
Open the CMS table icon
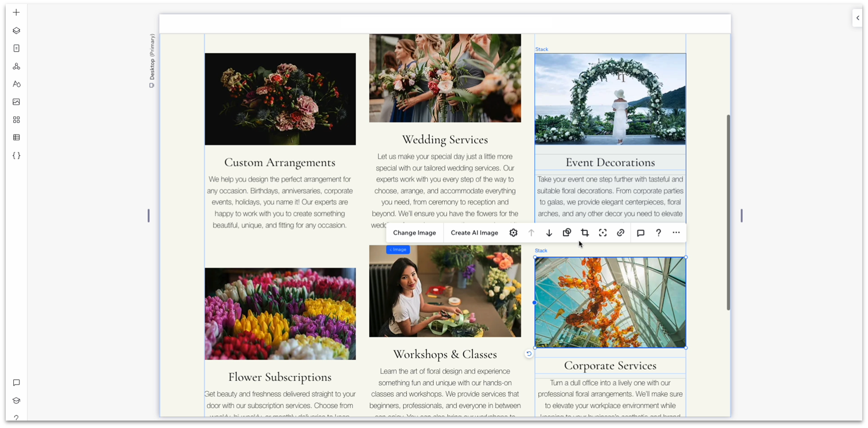click(x=16, y=137)
